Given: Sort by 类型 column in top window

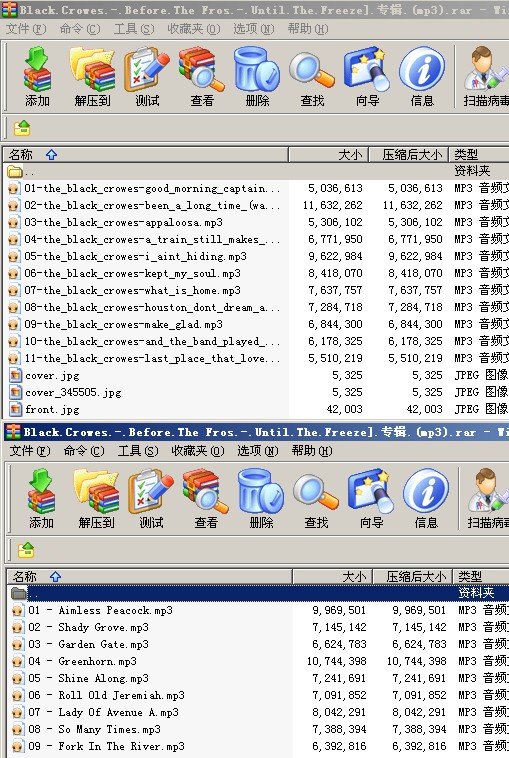Looking at the screenshot, I should click(479, 155).
